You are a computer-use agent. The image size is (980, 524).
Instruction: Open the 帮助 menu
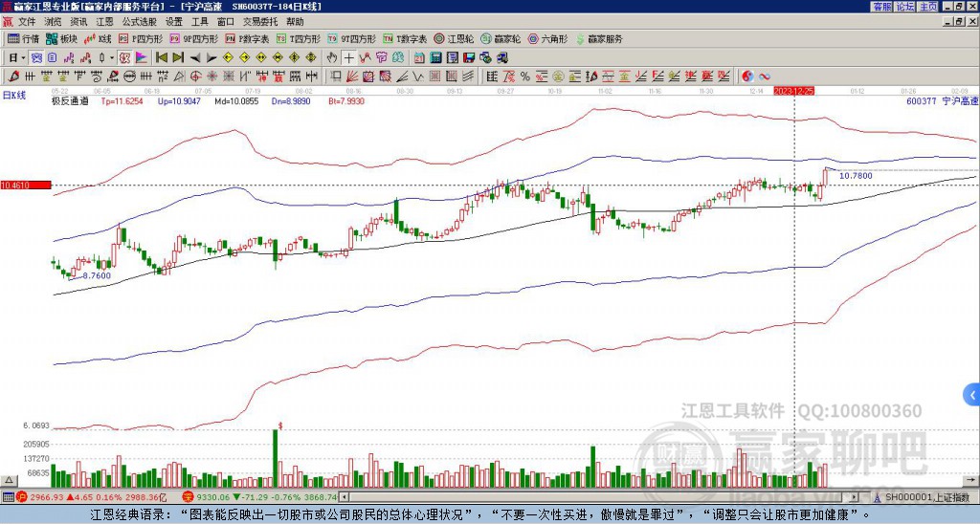[295, 22]
